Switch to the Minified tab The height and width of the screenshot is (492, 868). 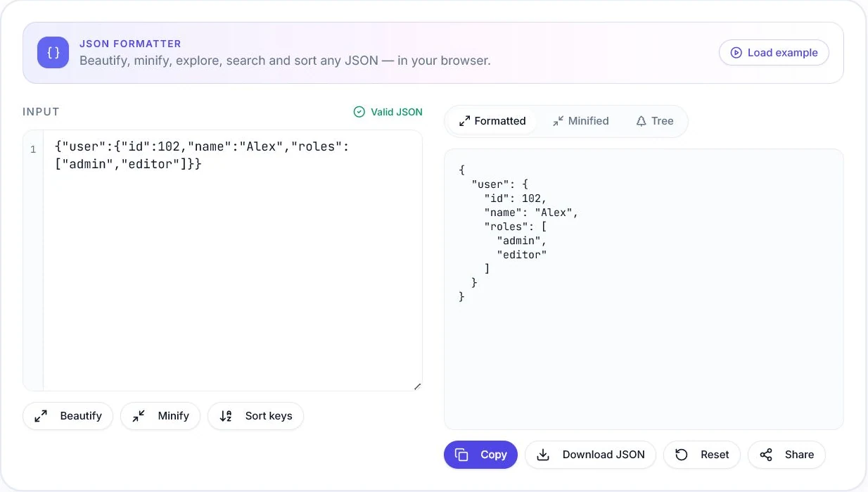(x=581, y=121)
